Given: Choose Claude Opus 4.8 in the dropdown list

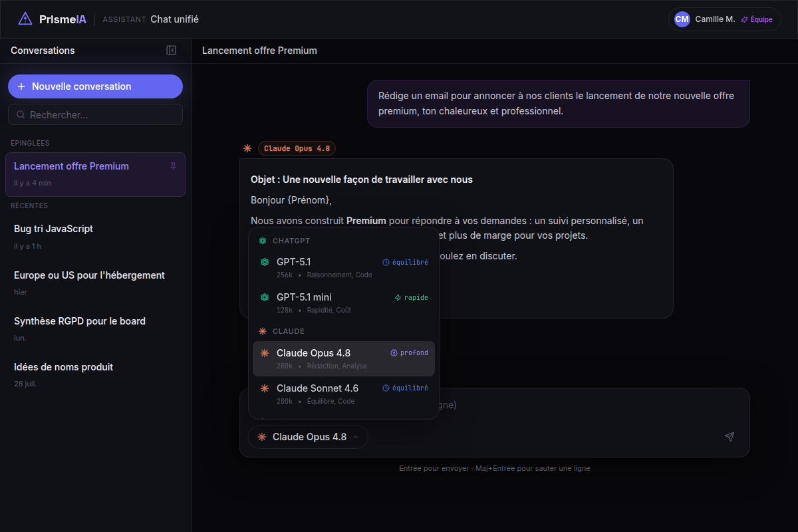Looking at the screenshot, I should coord(344,359).
